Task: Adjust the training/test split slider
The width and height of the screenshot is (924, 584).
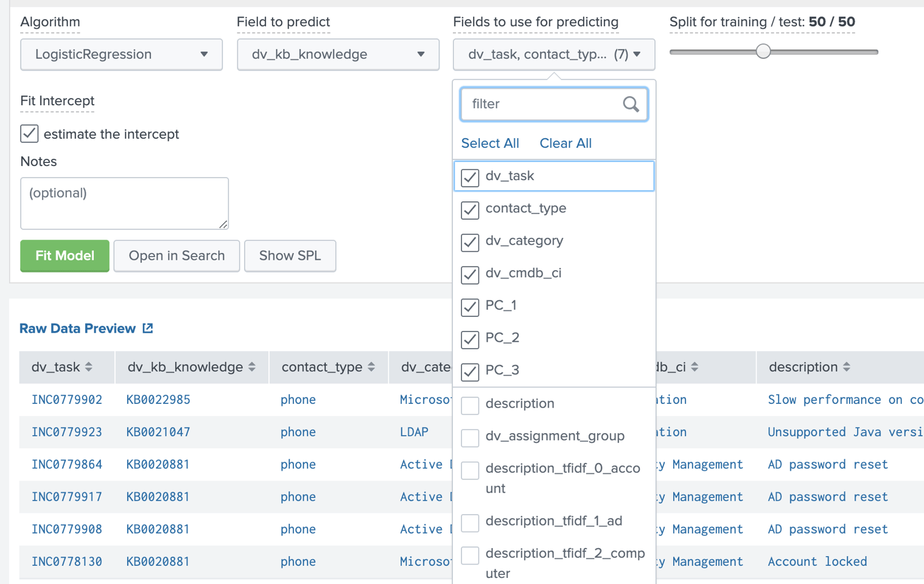Action: pos(763,52)
